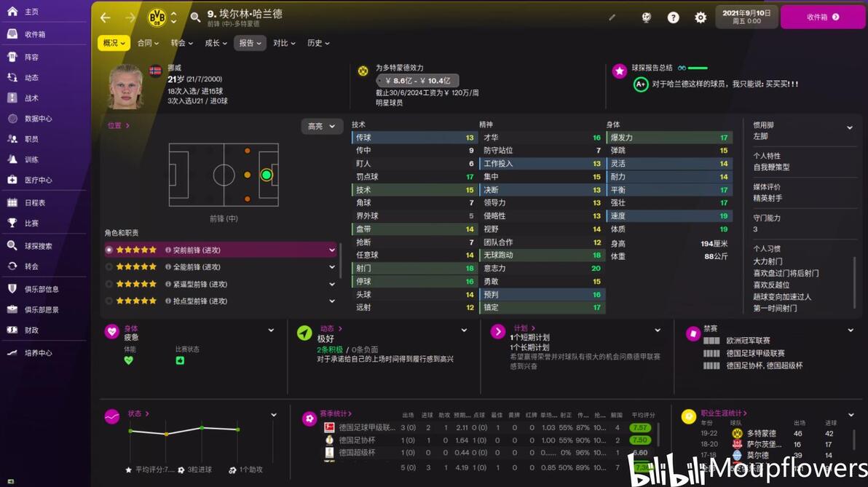Screen dimensions: 868x487
Task: Click the purple 收件箱 continue button
Action: (x=822, y=17)
